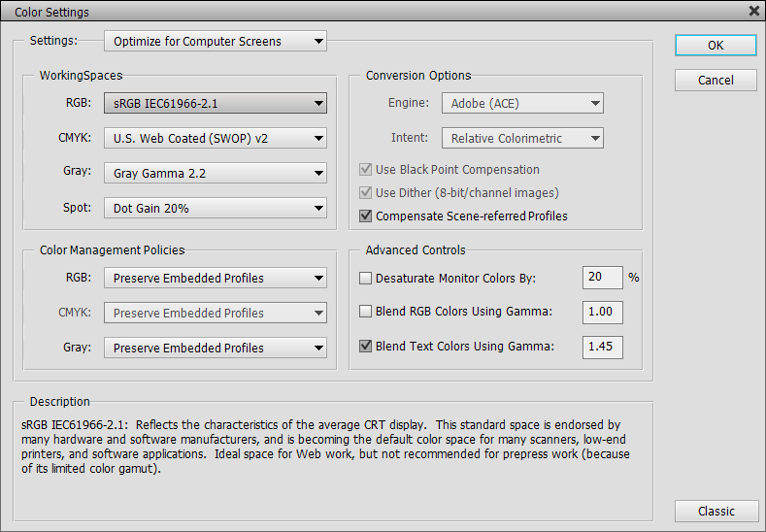Open the Engine Adobe (ACE) dropdown
Image resolution: width=766 pixels, height=532 pixels.
coord(522,103)
